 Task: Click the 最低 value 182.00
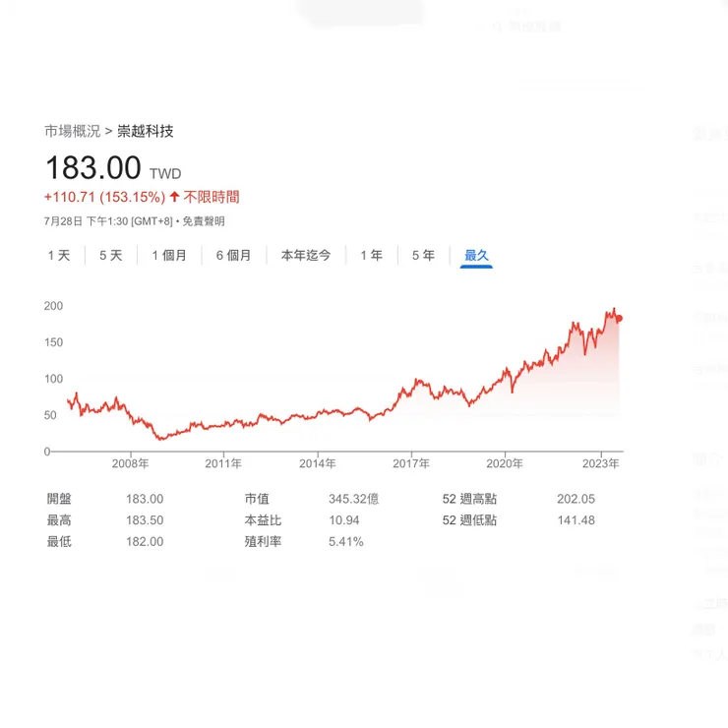145,542
